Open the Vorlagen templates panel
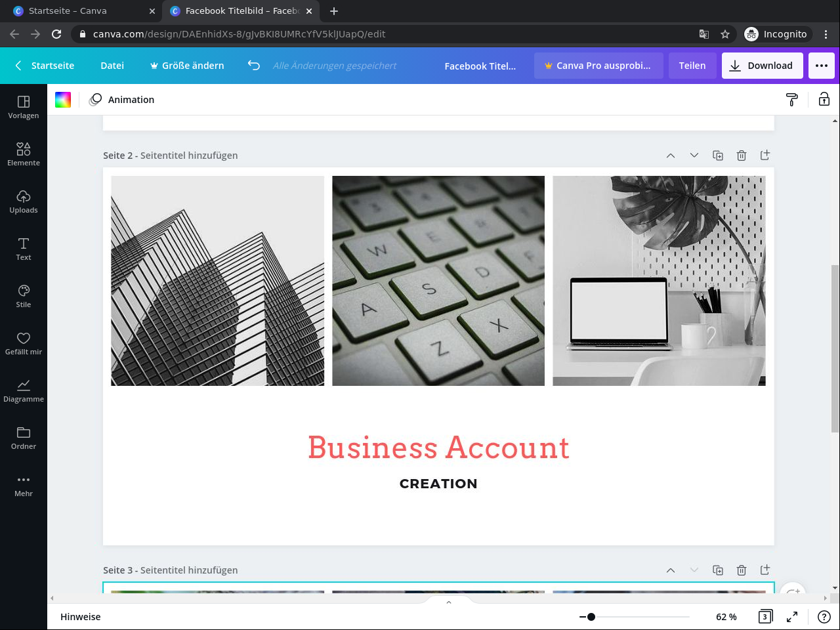Screen dimensions: 840x630 coord(24,107)
